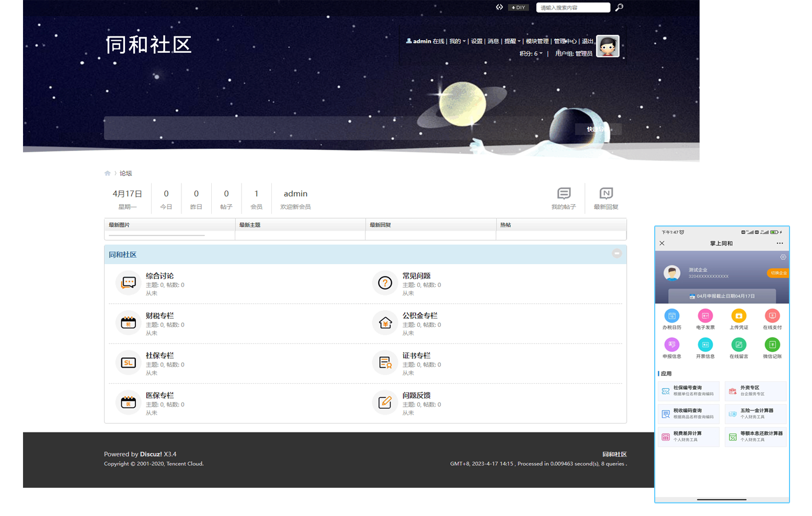
Task: Open settings gear in 掌上同和 app
Action: (783, 257)
